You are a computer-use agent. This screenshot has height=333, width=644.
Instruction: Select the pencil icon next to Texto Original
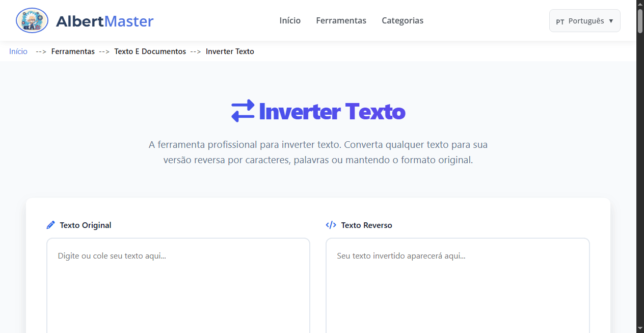50,224
